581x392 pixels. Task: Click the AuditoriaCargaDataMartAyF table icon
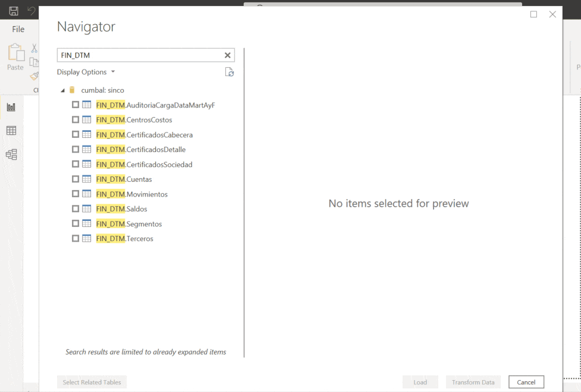click(x=87, y=105)
